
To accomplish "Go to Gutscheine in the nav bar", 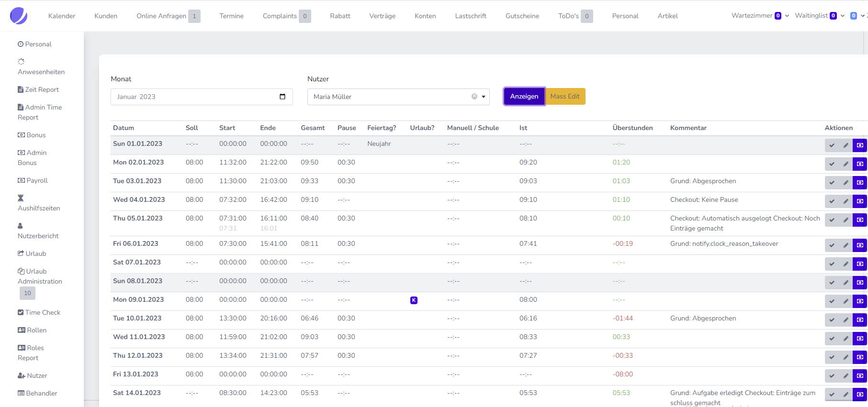I will (522, 16).
